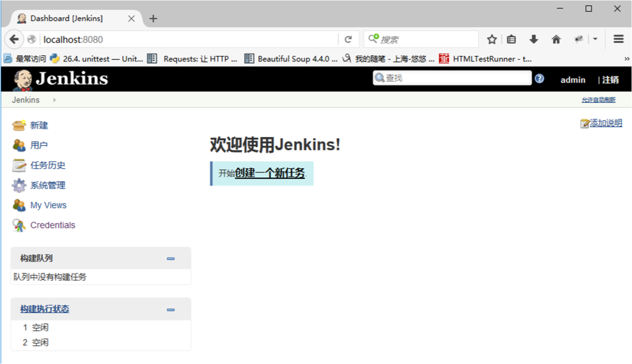Click the 欢迎使用Jenkins! heading

[x=275, y=145]
